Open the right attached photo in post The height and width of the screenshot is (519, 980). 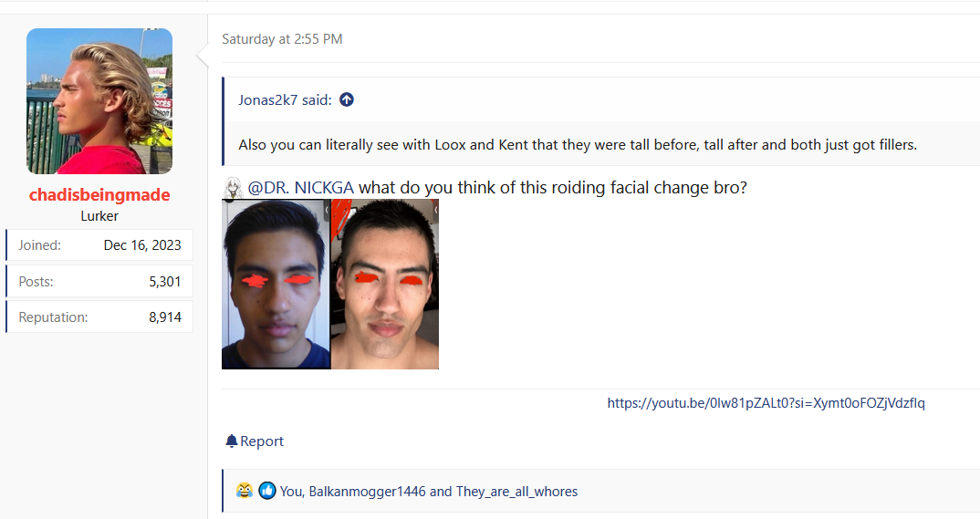[x=385, y=284]
